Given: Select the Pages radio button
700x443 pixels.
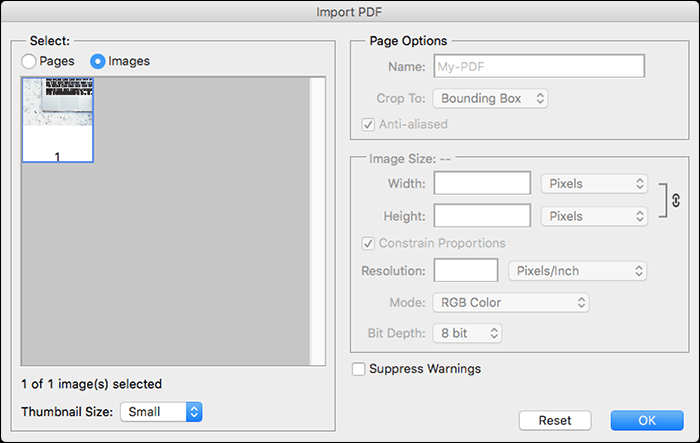Looking at the screenshot, I should coord(29,61).
